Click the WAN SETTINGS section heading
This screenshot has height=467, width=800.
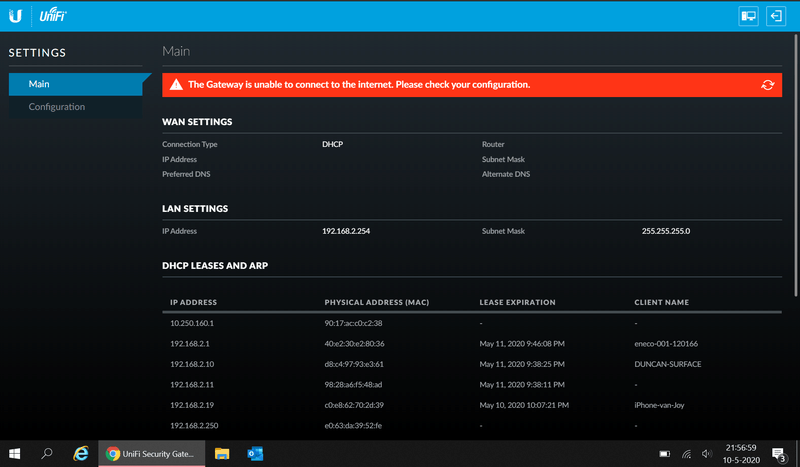(197, 121)
